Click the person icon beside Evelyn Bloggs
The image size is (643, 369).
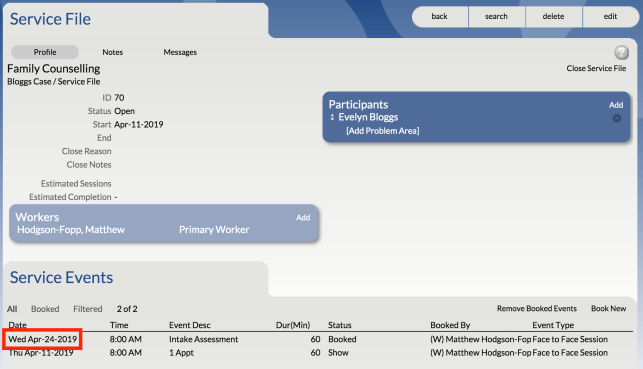click(332, 118)
